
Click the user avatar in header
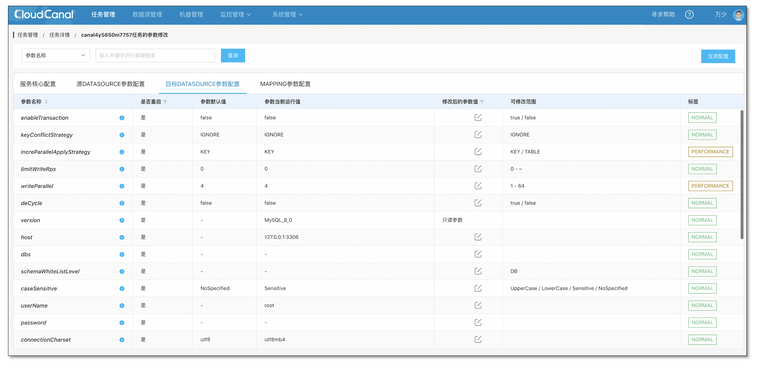click(738, 15)
